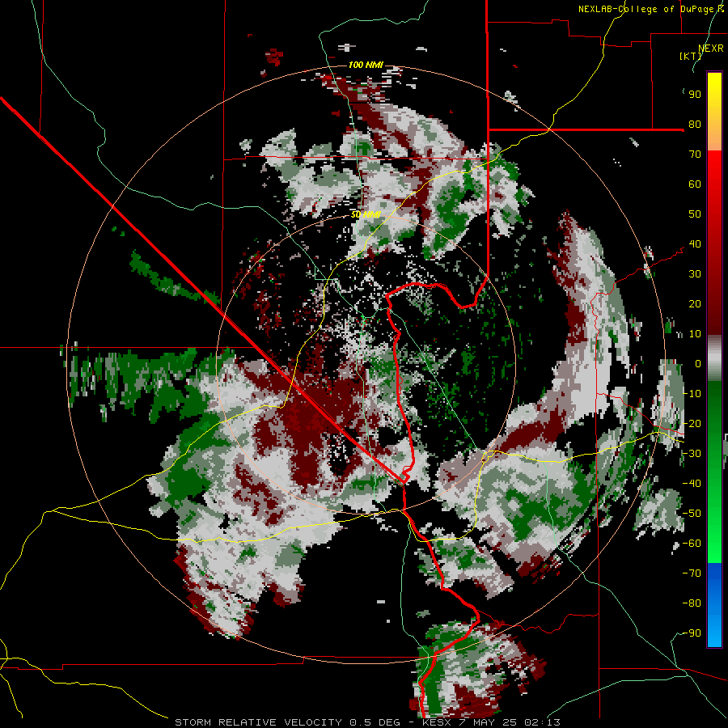Select the -90 value on velocity scale
The image size is (728, 728).
(692, 633)
